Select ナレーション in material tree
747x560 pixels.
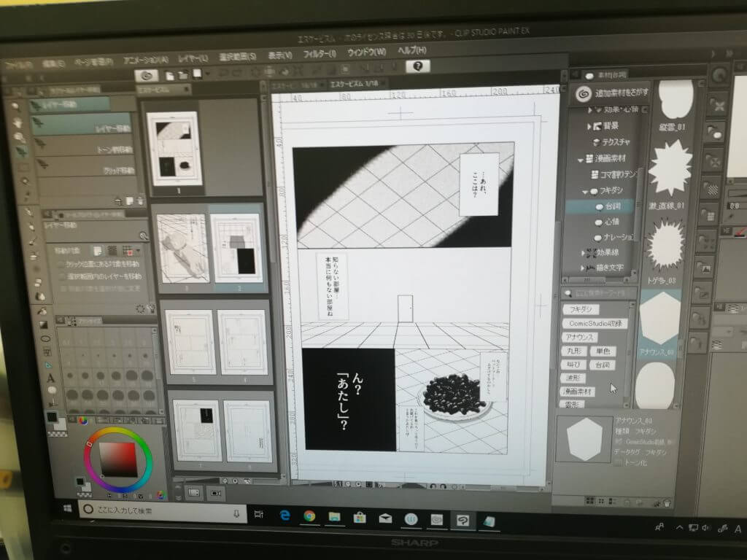[x=614, y=237]
